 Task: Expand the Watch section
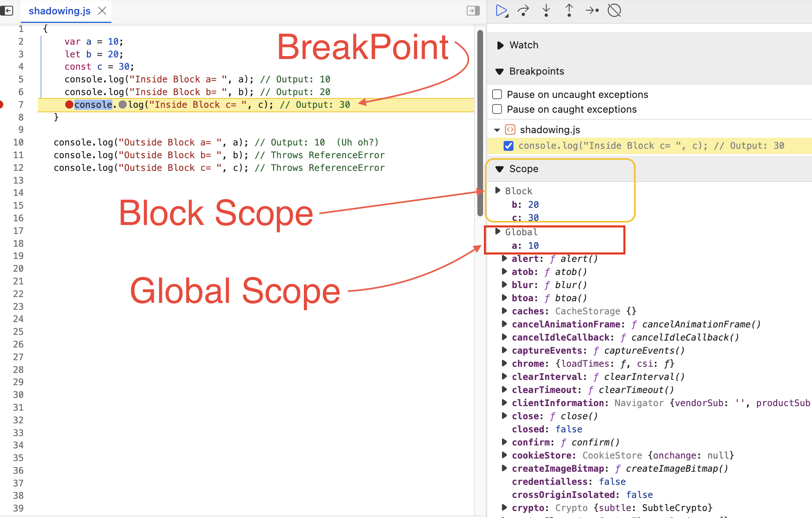[x=500, y=45]
